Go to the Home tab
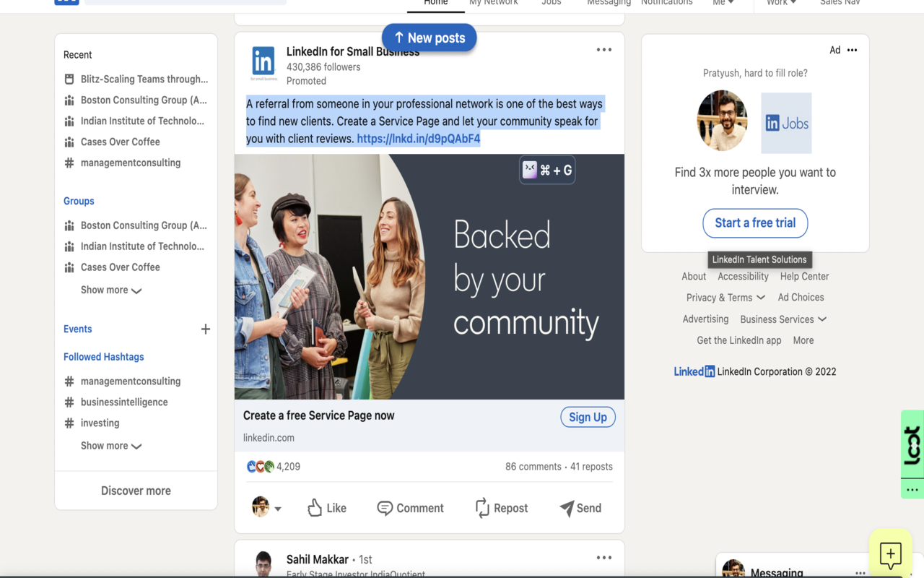 436,4
